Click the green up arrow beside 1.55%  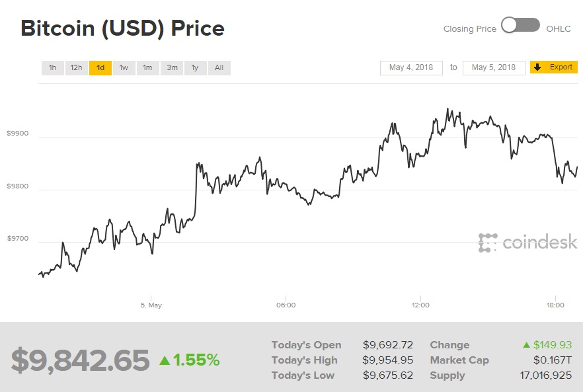[x=165, y=360]
